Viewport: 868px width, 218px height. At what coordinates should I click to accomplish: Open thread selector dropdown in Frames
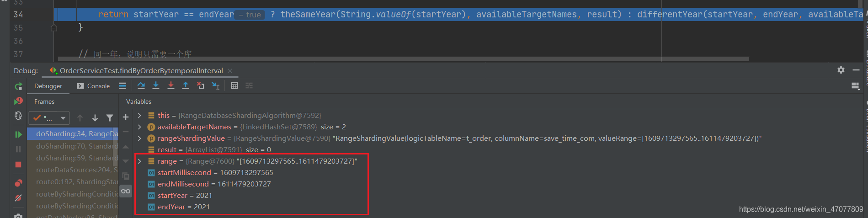pos(49,118)
